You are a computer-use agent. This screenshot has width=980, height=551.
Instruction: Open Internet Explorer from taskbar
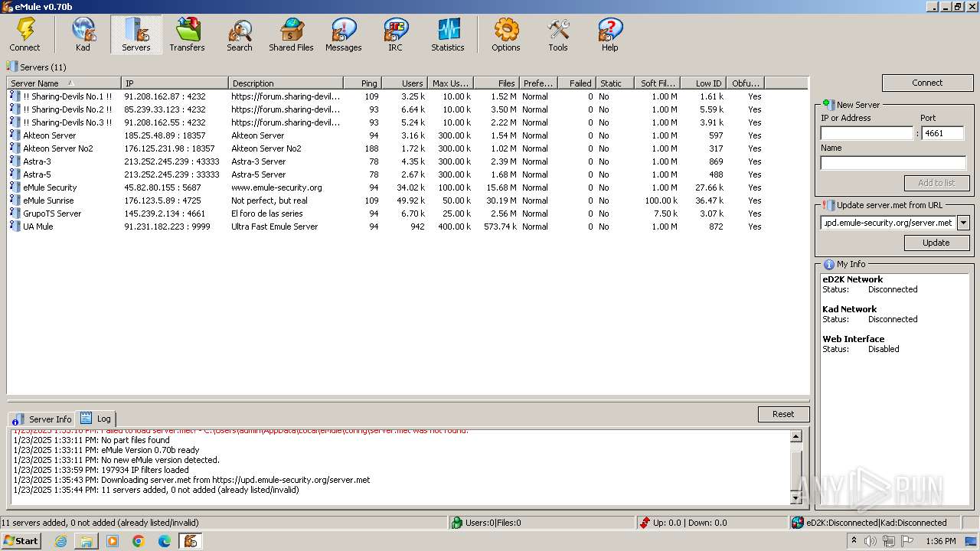pos(60,541)
